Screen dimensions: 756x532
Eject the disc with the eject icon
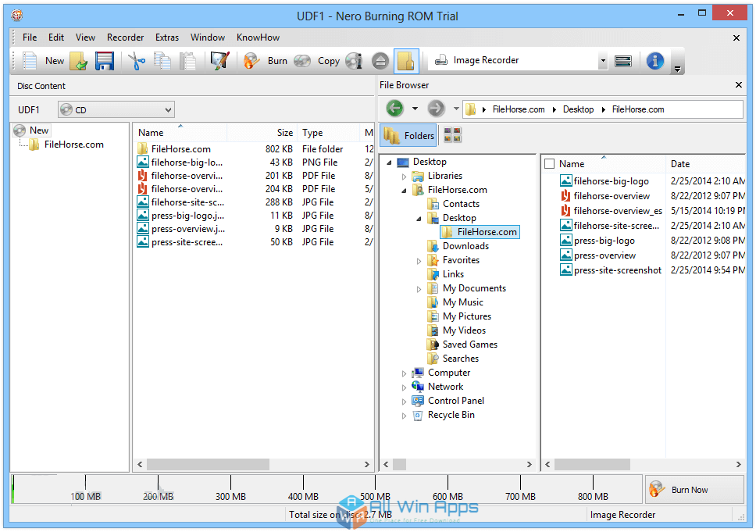pyautogui.click(x=380, y=61)
